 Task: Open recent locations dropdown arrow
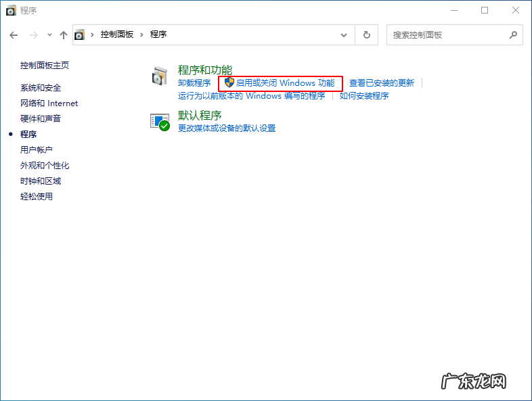(49, 34)
